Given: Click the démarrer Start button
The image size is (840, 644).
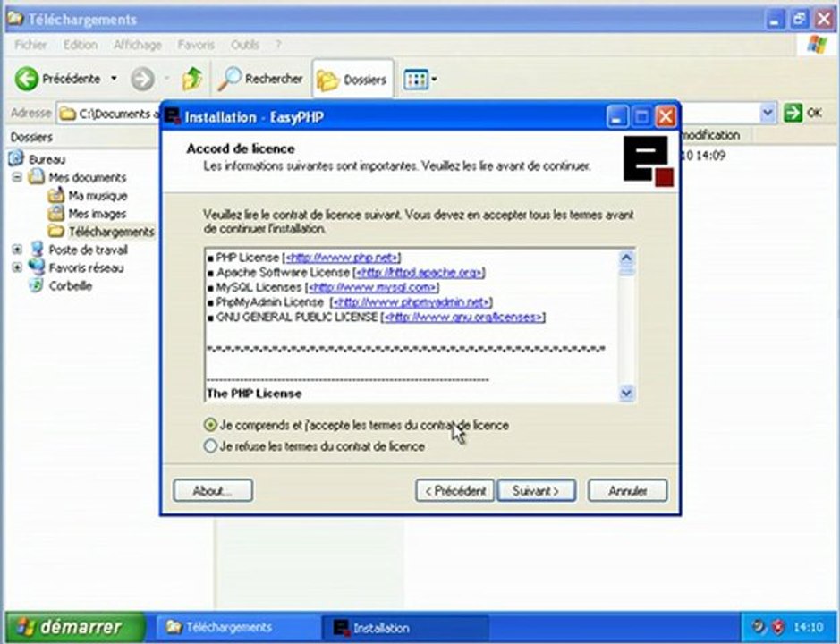Looking at the screenshot, I should (x=74, y=627).
